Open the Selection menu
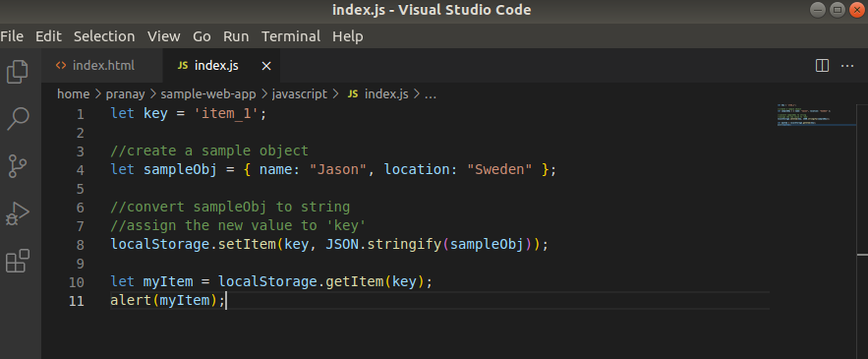 coord(104,36)
